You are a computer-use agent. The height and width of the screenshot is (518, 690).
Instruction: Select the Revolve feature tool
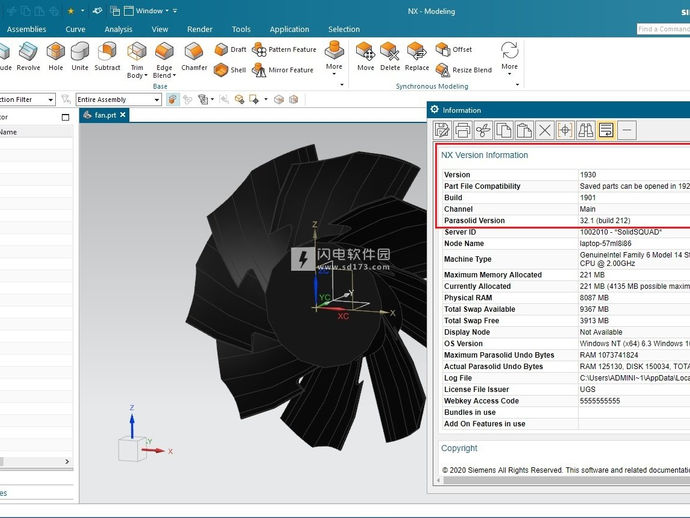click(x=28, y=56)
